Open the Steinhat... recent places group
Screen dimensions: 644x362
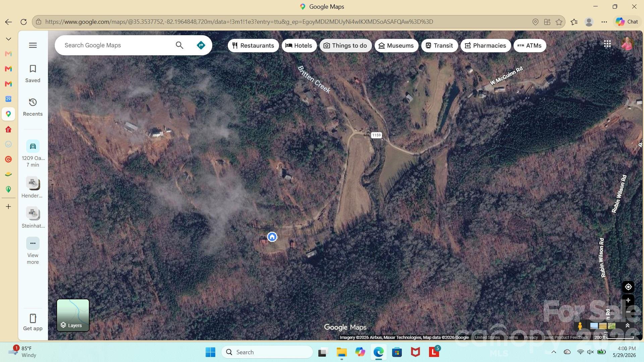33,218
